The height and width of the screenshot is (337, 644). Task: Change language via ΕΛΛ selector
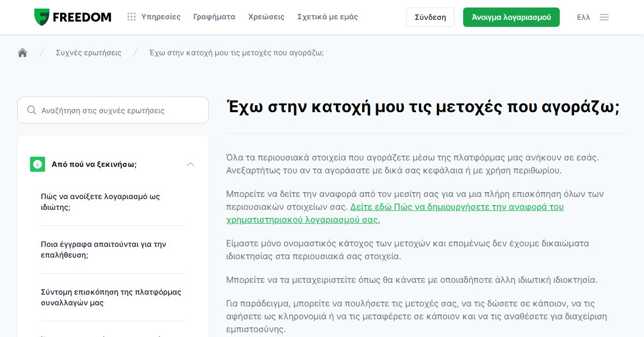pyautogui.click(x=583, y=17)
